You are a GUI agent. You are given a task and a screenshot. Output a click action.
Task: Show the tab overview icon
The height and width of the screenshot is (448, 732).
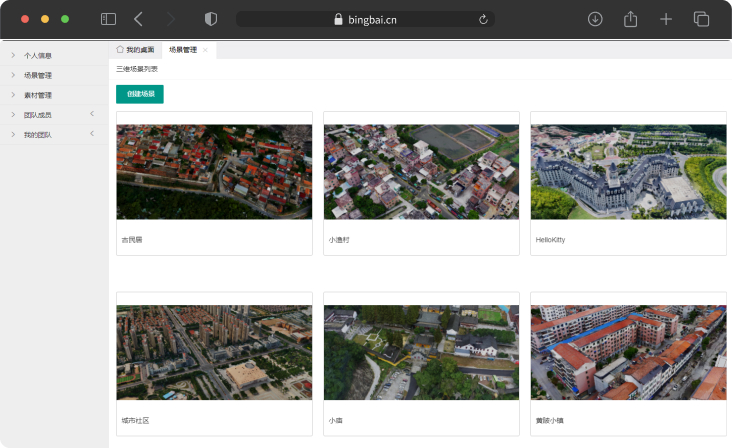[x=701, y=19]
